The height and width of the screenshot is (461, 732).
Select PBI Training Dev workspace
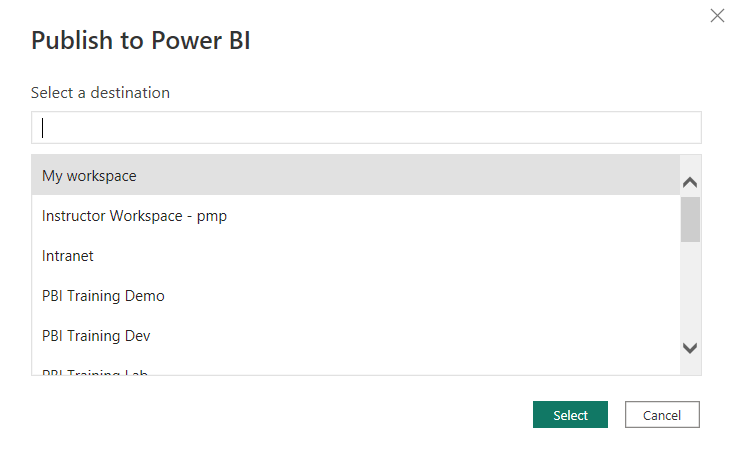coord(355,336)
